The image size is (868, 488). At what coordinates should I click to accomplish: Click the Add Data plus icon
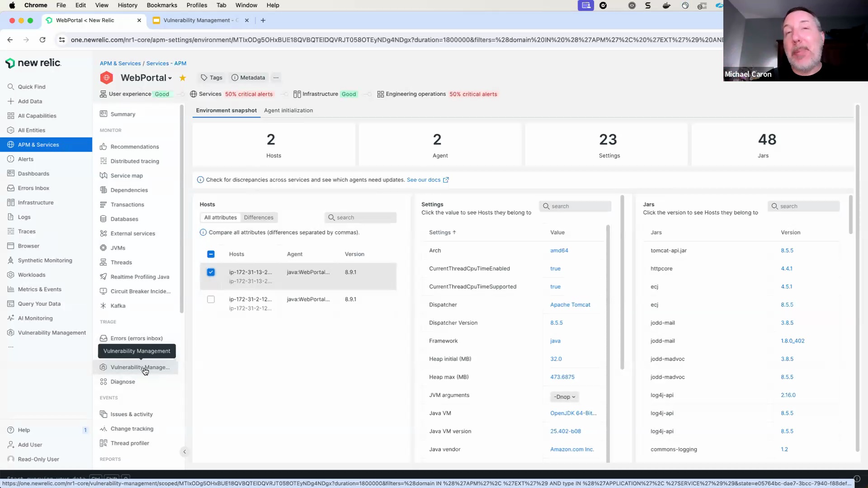coord(11,101)
